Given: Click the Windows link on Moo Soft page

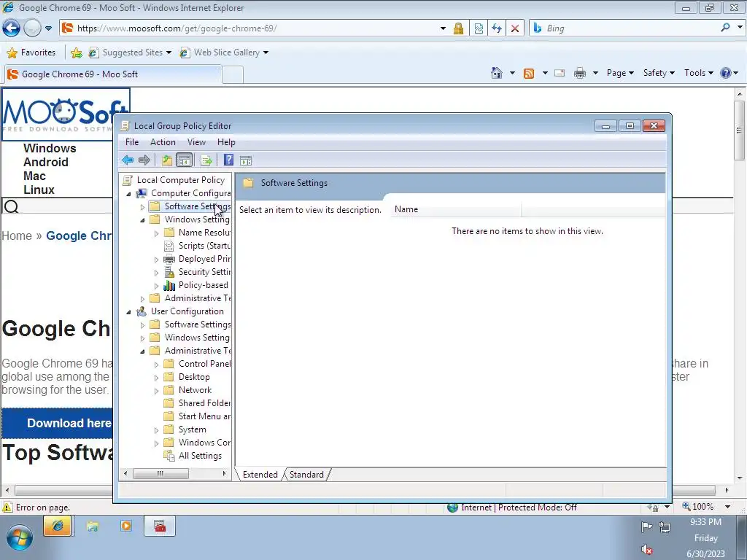Looking at the screenshot, I should 50,148.
